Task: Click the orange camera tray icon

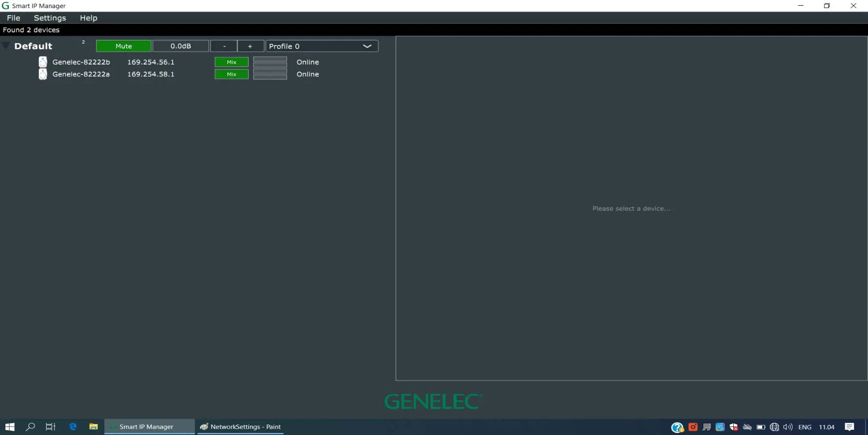Action: [x=693, y=427]
